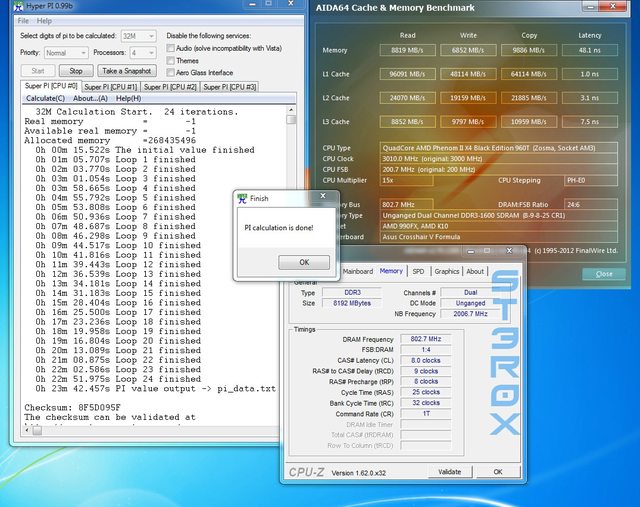Click the Command Rate value 1T
The image size is (640, 507).
(426, 414)
